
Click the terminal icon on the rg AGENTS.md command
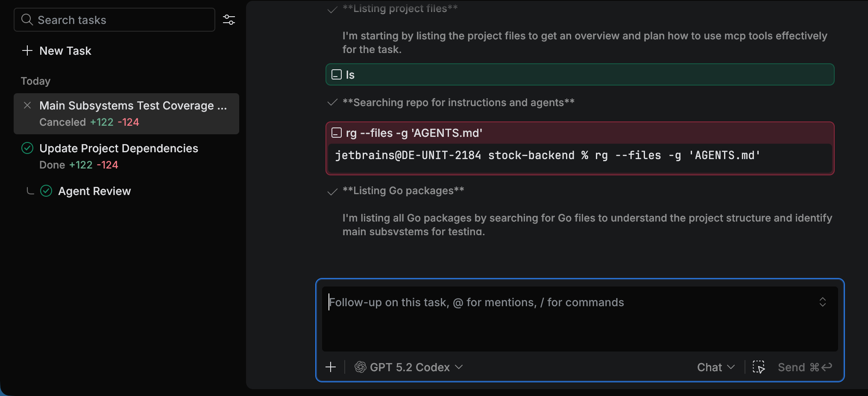coord(336,133)
